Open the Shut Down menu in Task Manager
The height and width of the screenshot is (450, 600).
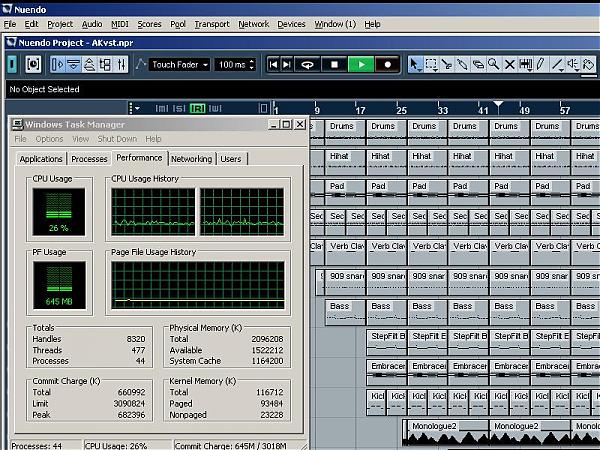click(117, 139)
